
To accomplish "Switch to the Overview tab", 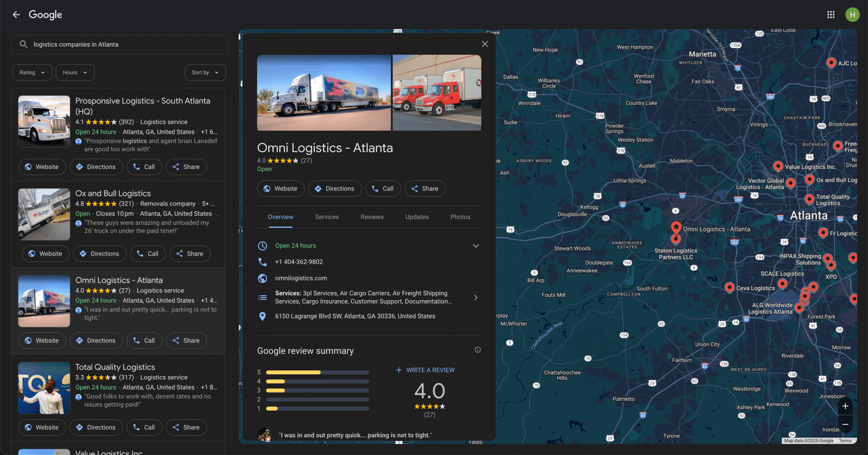I will [x=280, y=217].
